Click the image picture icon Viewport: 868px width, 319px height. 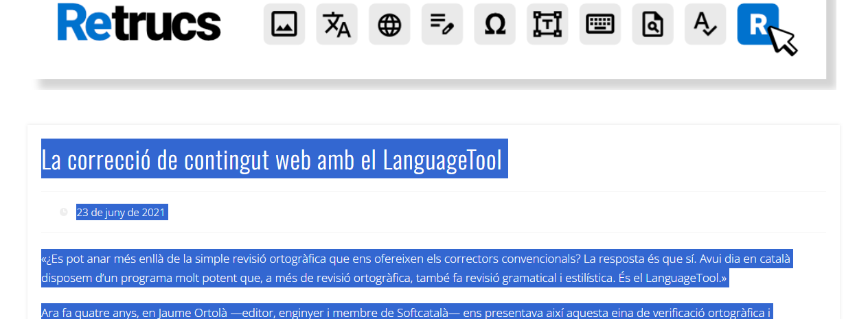click(284, 24)
